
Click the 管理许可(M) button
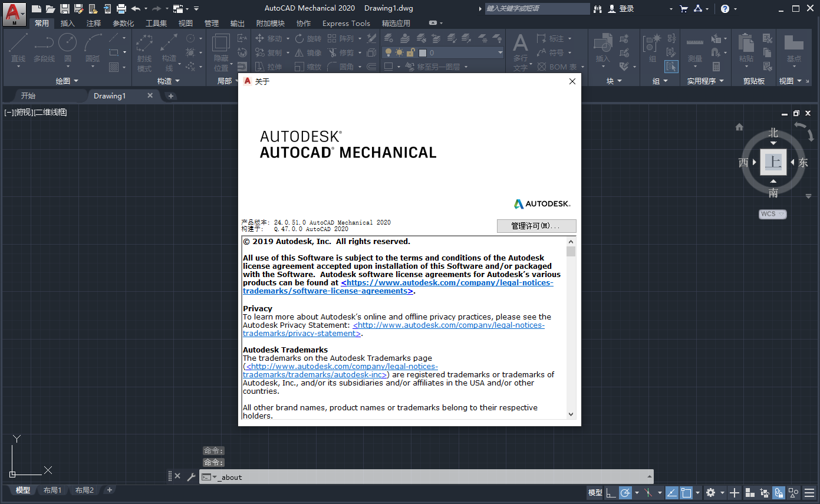point(536,226)
